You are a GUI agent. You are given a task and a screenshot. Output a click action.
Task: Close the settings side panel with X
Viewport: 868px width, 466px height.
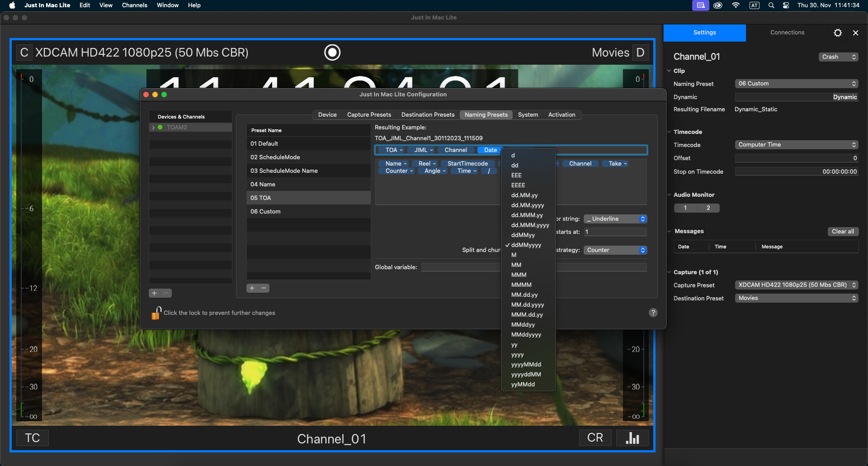[855, 33]
